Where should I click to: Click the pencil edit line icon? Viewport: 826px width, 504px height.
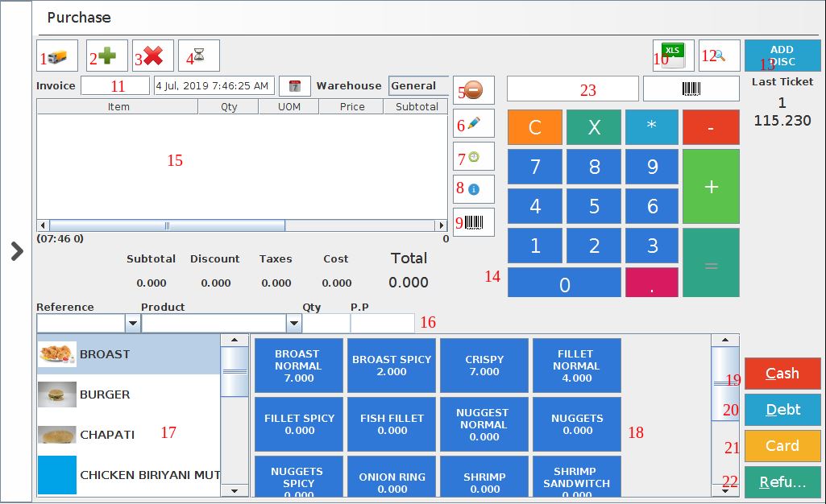point(474,125)
